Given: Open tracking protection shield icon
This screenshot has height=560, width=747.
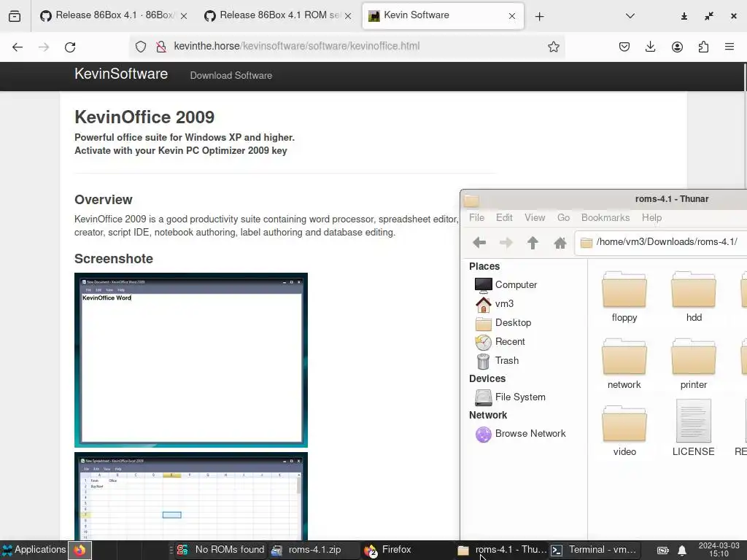Looking at the screenshot, I should coord(141,47).
